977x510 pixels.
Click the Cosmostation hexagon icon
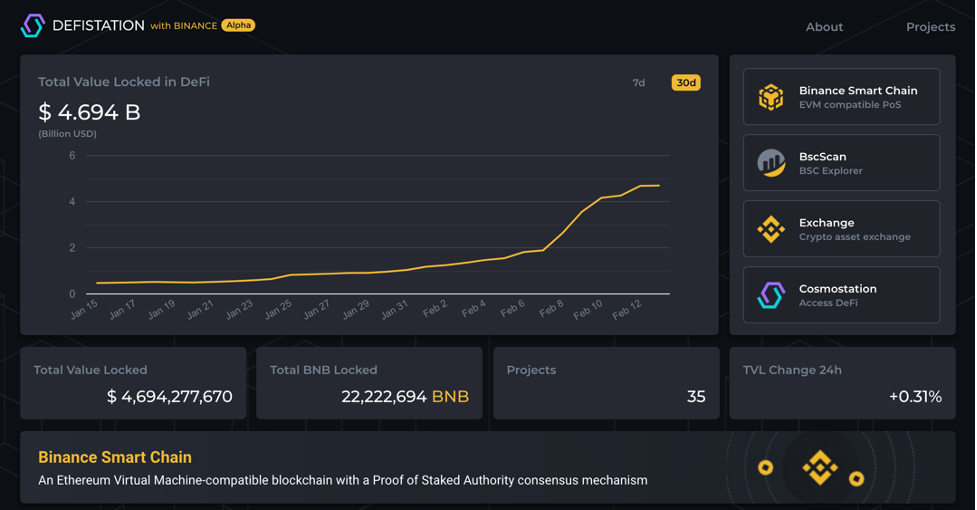click(771, 295)
